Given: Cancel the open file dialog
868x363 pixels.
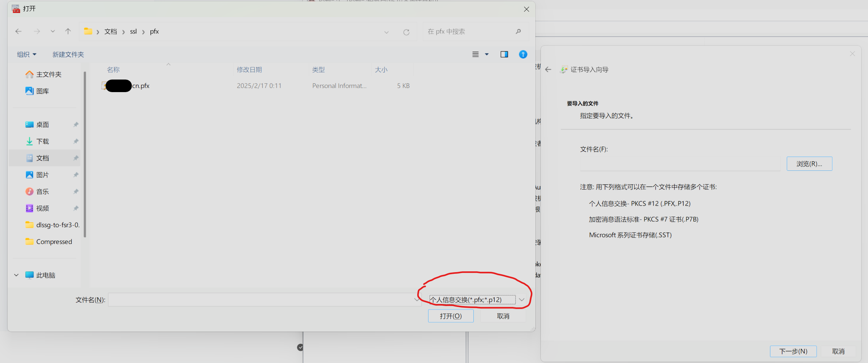Looking at the screenshot, I should (503, 316).
